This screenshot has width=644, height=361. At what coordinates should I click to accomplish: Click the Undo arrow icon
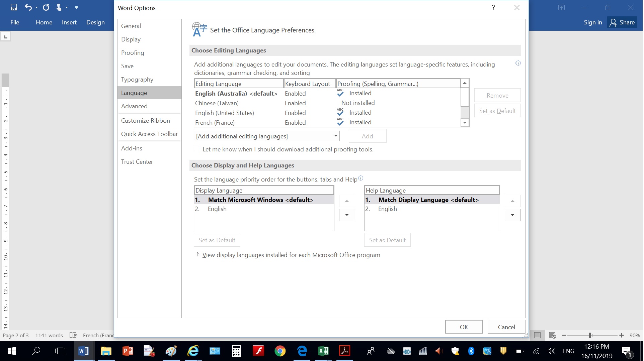pos(28,7)
